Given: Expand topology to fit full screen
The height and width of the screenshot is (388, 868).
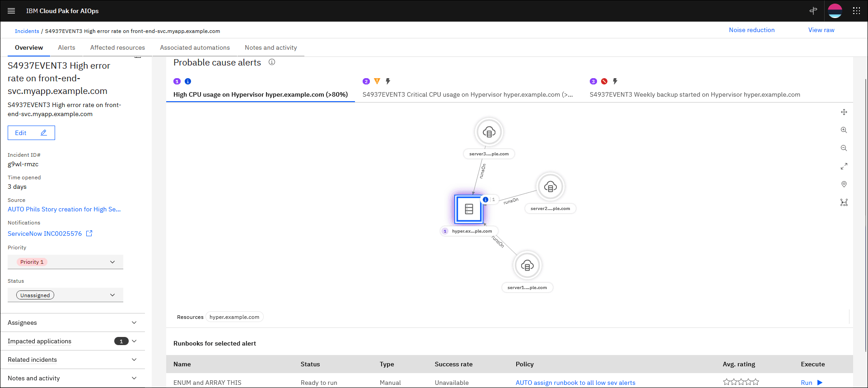Looking at the screenshot, I should pos(844,166).
